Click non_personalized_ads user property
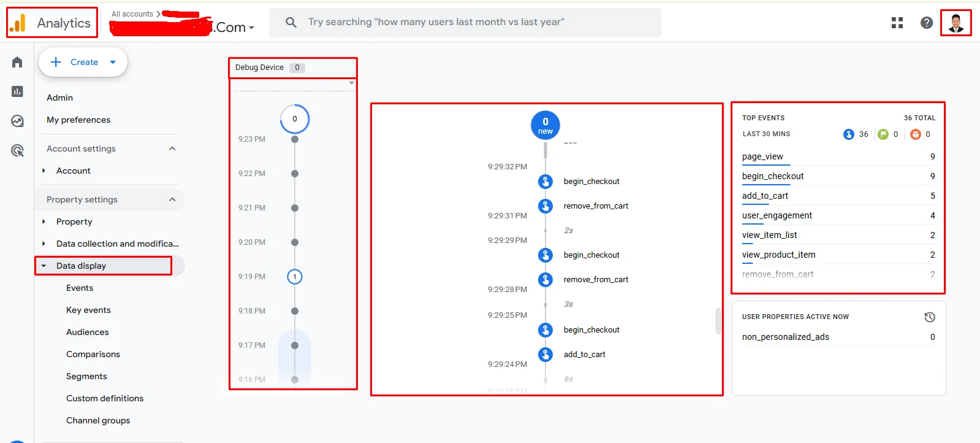The height and width of the screenshot is (443, 980). tap(786, 337)
